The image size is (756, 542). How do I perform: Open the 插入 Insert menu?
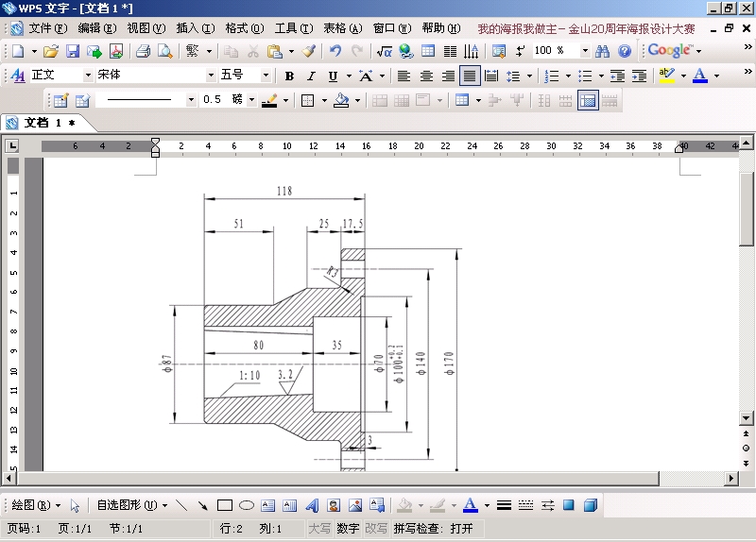tap(196, 28)
